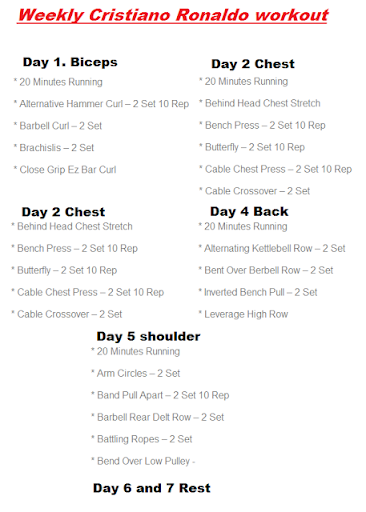366x512 pixels.
Task: Select the Battling Ropes – 2 Set text
Action: [x=142, y=439]
